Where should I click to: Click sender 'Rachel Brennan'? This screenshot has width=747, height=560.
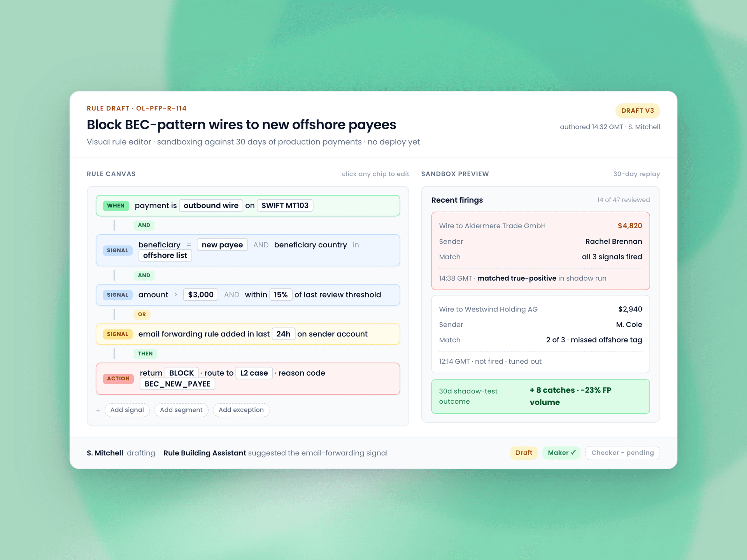[x=614, y=241]
